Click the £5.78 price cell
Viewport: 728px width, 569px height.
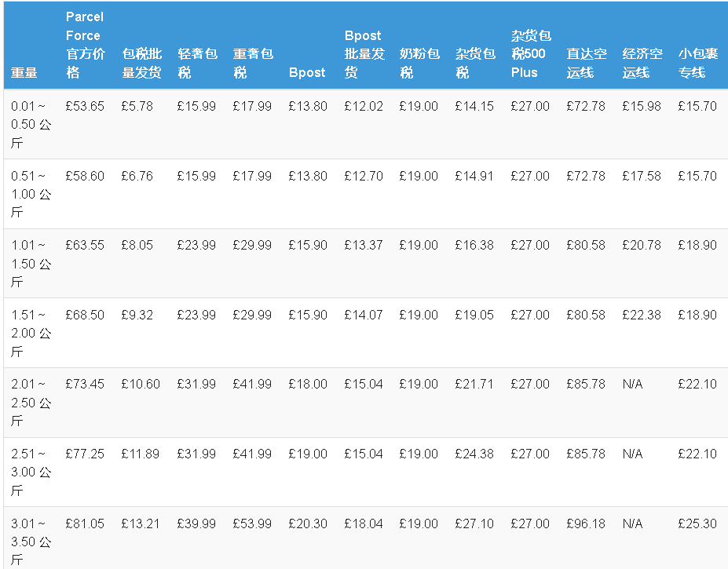[x=137, y=106]
